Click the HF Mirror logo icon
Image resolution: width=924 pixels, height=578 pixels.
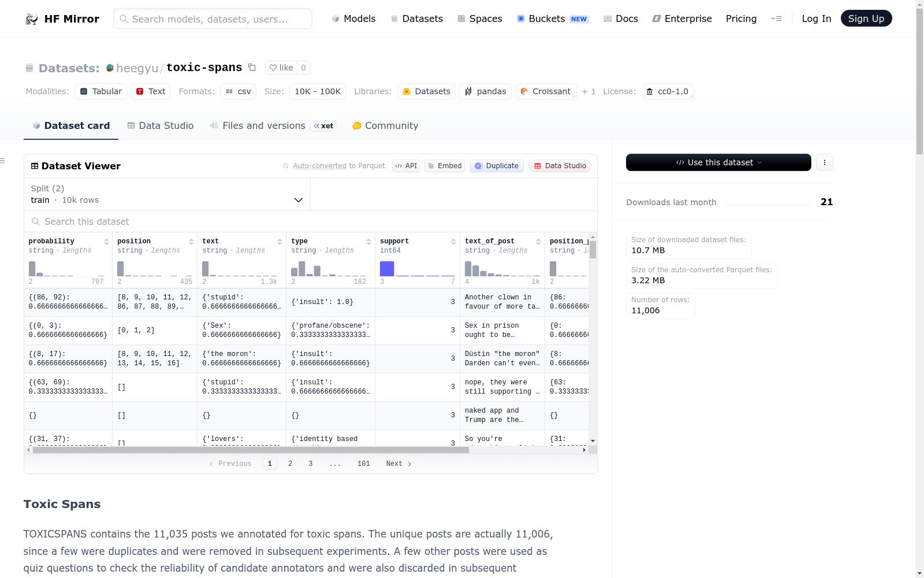(32, 19)
